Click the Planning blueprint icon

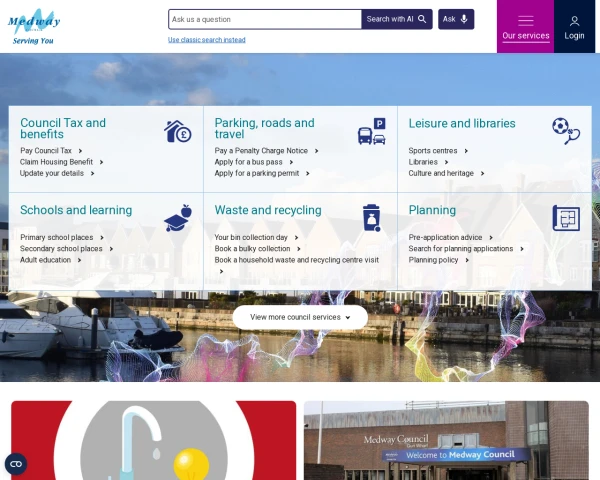(x=566, y=218)
